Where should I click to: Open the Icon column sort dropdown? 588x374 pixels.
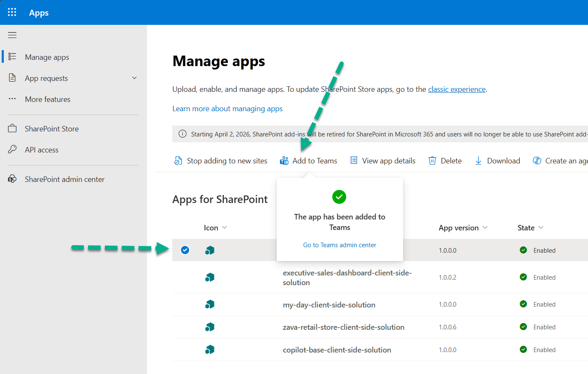[x=225, y=227]
